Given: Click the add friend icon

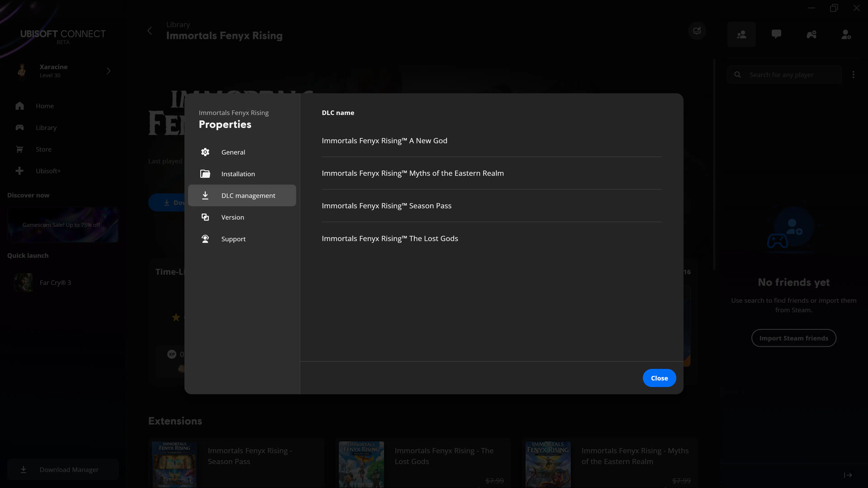Looking at the screenshot, I should 846,34.
